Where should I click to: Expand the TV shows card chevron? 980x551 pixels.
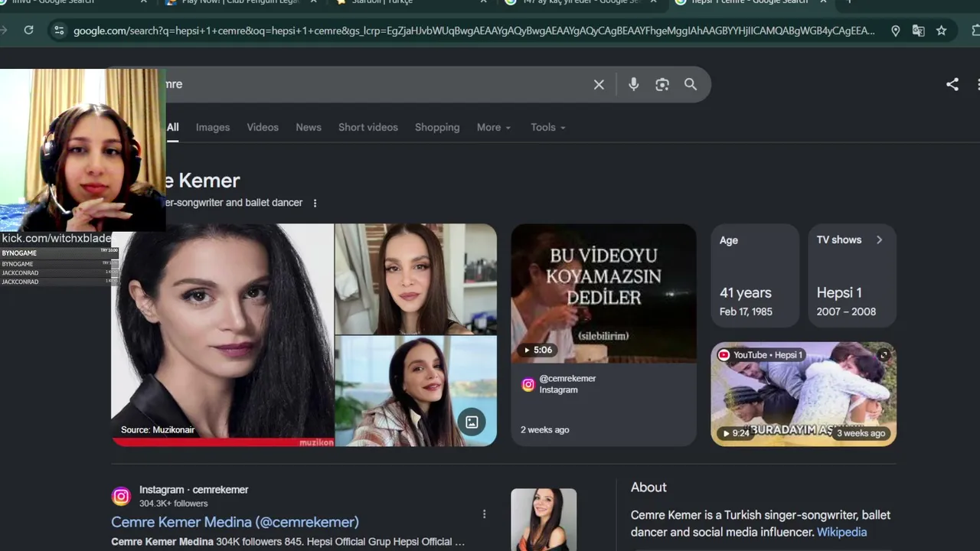click(x=879, y=240)
